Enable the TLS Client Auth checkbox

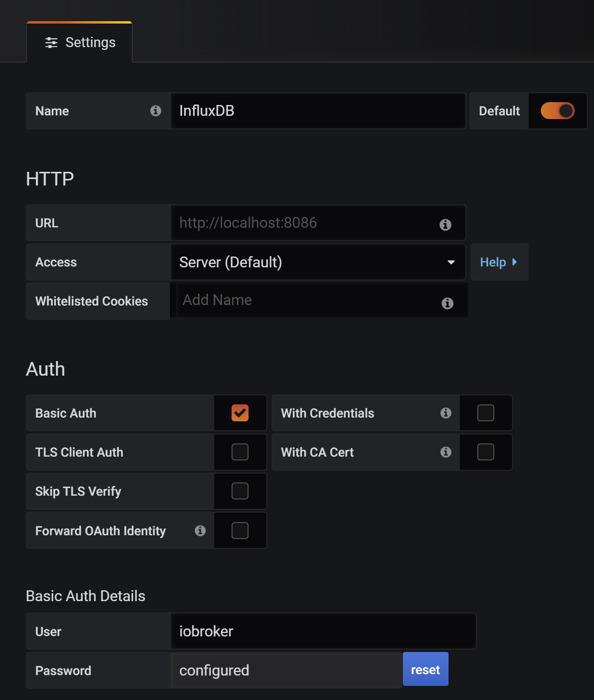tap(240, 452)
